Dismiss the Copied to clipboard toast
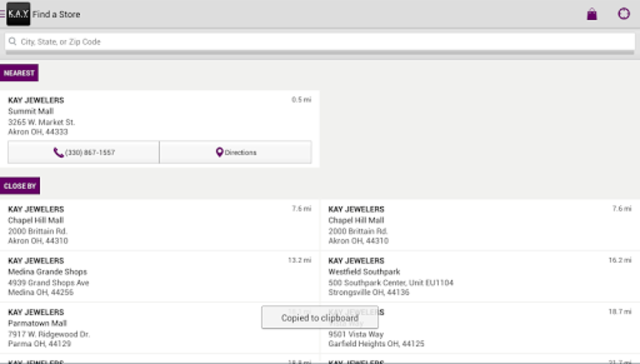The width and height of the screenshot is (640, 364). pos(320,317)
